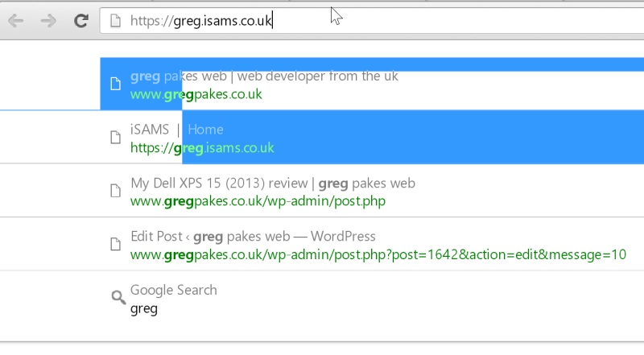The height and width of the screenshot is (355, 644).
Task: Open the gregpakes.co.uk/wp-admin/post.php URL
Action: (258, 201)
